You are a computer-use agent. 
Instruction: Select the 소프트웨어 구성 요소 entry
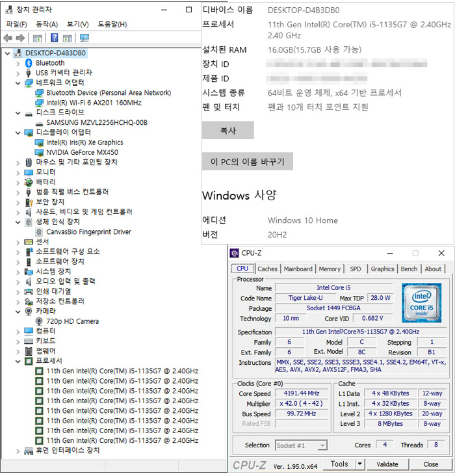(x=68, y=252)
